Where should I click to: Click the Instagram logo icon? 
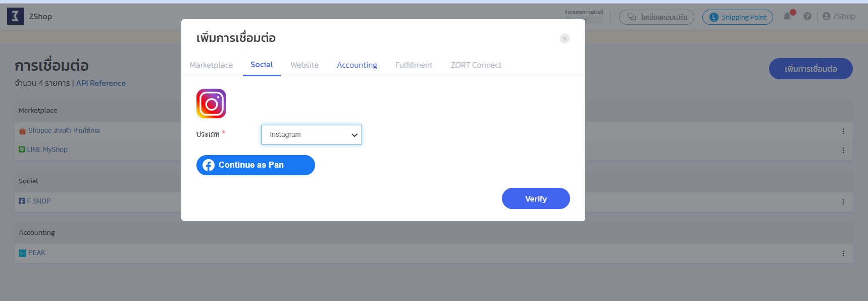[211, 104]
